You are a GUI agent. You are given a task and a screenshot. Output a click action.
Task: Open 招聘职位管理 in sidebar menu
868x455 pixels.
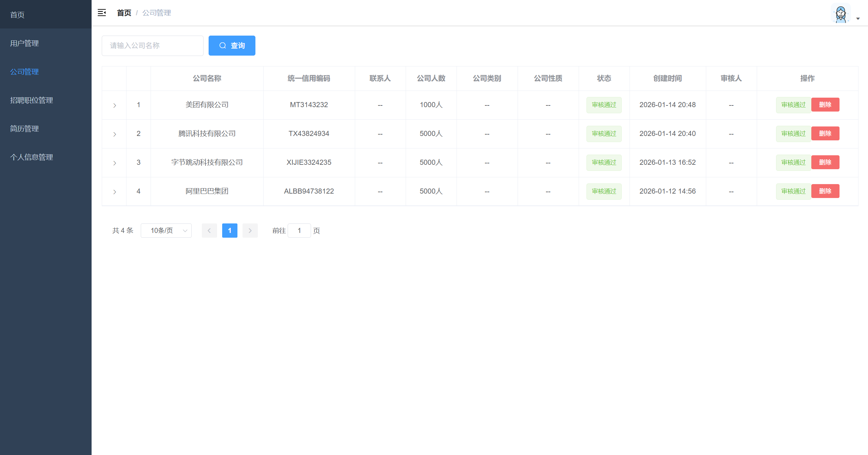(x=32, y=100)
